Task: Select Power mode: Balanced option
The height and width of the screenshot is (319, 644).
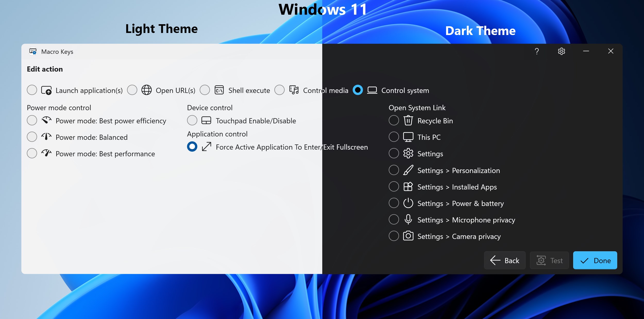Action: coord(32,137)
